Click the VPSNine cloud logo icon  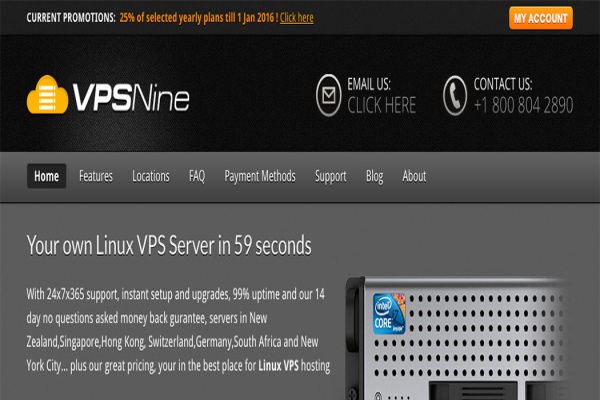pos(47,95)
